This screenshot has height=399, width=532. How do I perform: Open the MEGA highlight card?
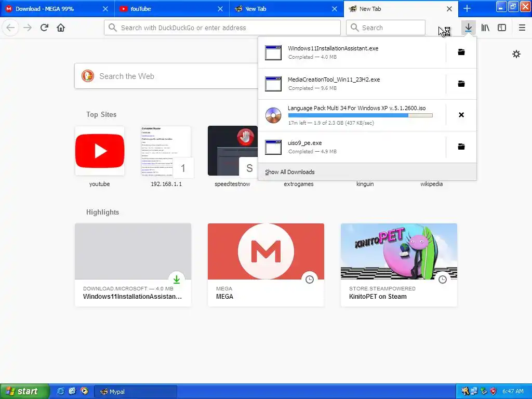266,264
